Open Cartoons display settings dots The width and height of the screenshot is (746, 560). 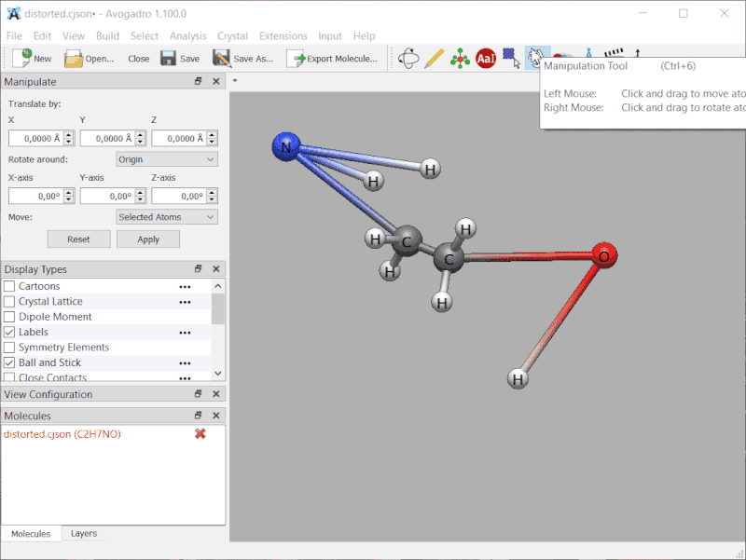click(185, 287)
